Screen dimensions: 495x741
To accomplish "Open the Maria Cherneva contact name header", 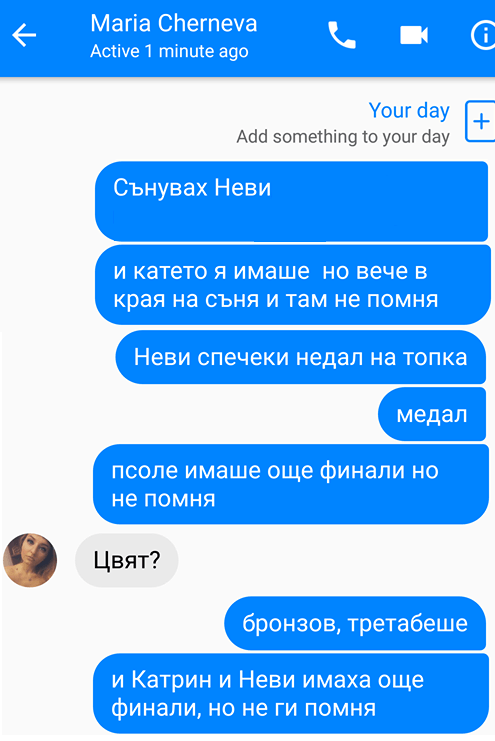I will pos(174,23).
